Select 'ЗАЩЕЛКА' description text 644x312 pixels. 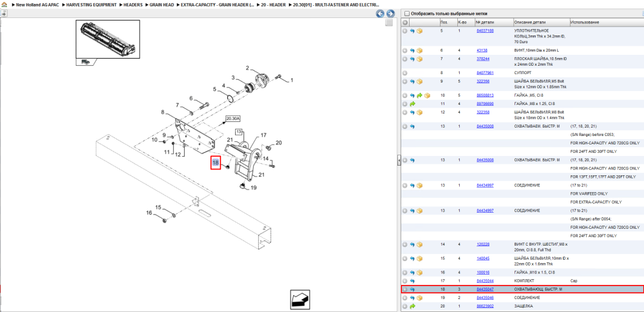coord(523,306)
